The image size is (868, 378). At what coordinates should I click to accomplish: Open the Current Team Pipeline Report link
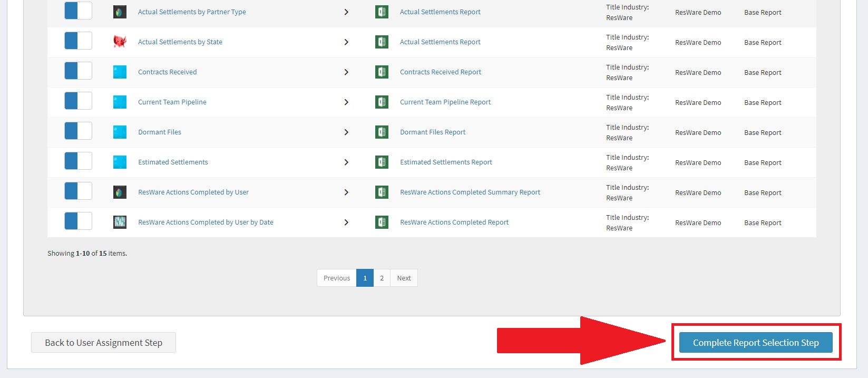click(x=445, y=102)
